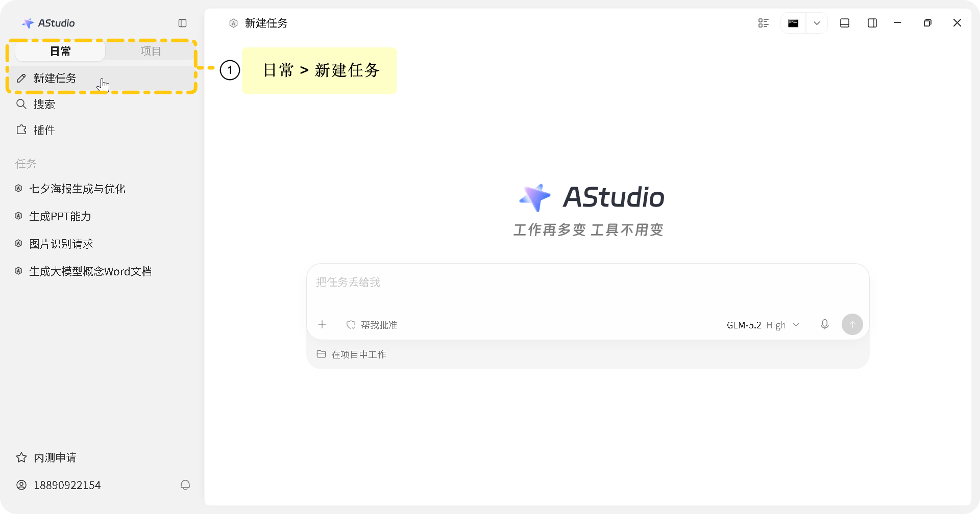Click the icon before 图片识别请求

[x=18, y=244]
